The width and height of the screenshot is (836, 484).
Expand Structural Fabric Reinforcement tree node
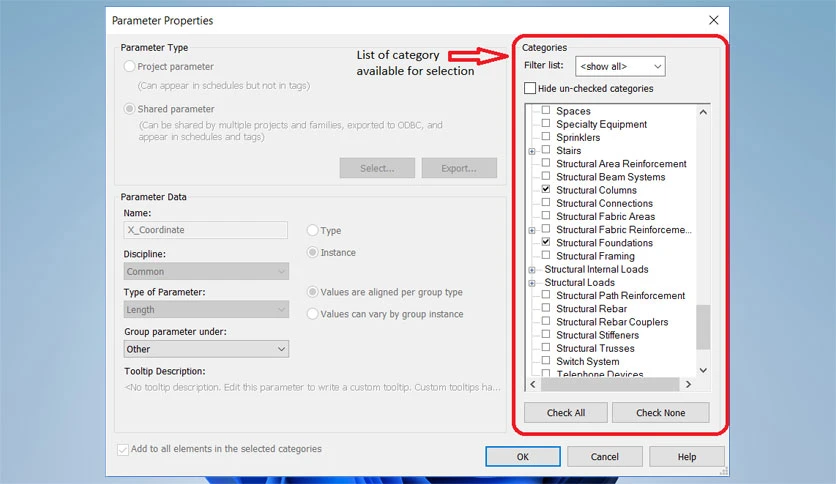[x=532, y=230]
